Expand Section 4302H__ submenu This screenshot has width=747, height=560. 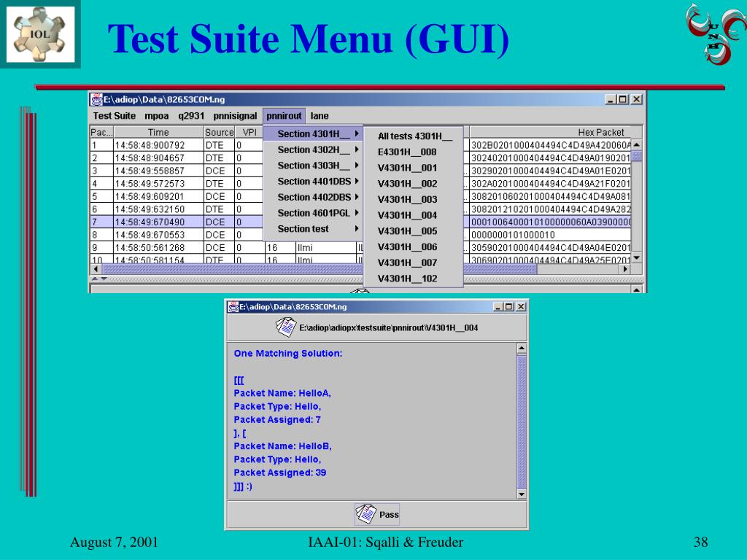[314, 149]
